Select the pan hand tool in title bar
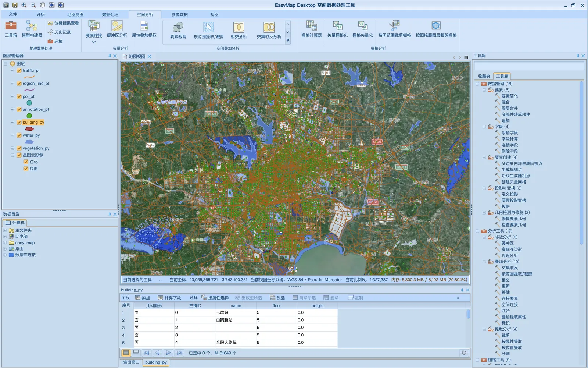Image resolution: width=588 pixels, height=368 pixels. (x=42, y=5)
